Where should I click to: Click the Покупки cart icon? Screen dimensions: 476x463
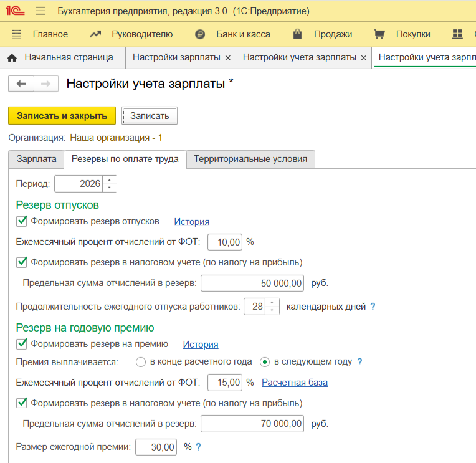tap(379, 34)
